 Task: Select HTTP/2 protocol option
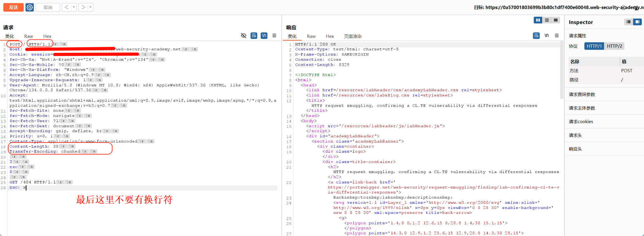(x=614, y=46)
